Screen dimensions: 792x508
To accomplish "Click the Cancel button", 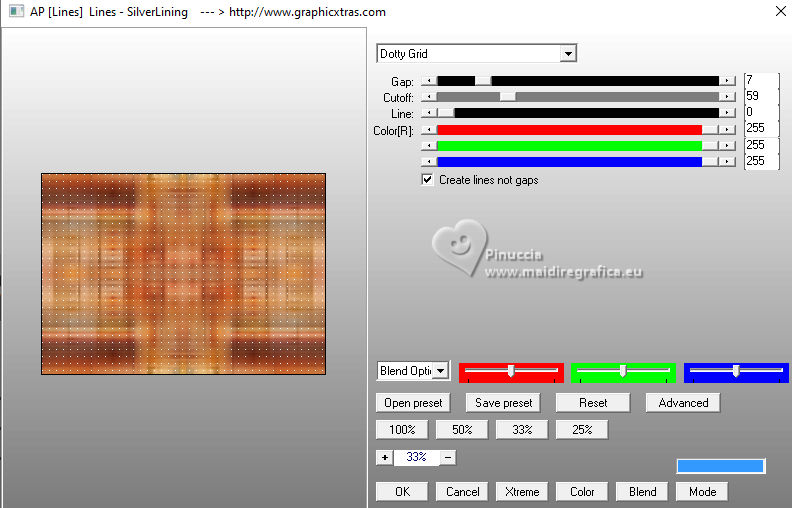I will tap(462, 492).
